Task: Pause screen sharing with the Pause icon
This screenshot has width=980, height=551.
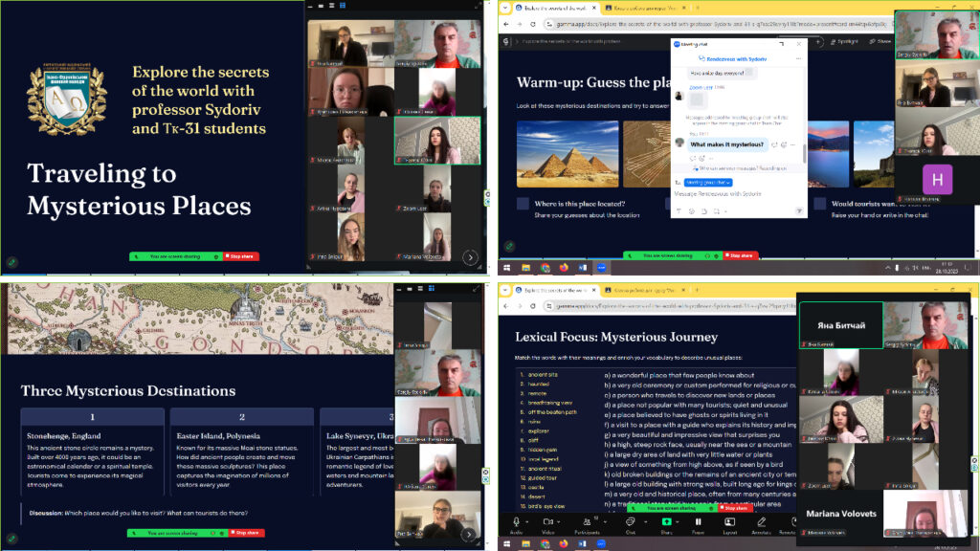Action: point(698,521)
